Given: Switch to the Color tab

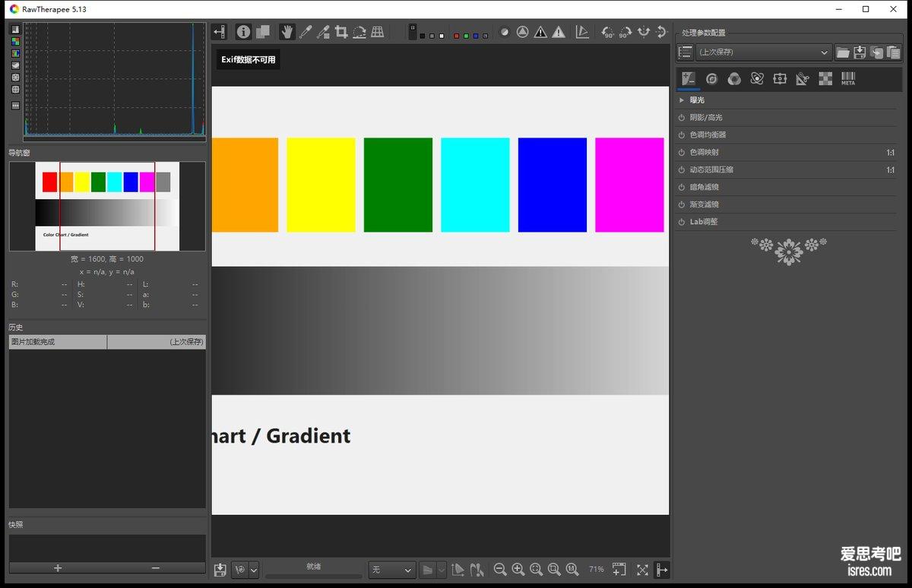Looking at the screenshot, I should pos(734,79).
